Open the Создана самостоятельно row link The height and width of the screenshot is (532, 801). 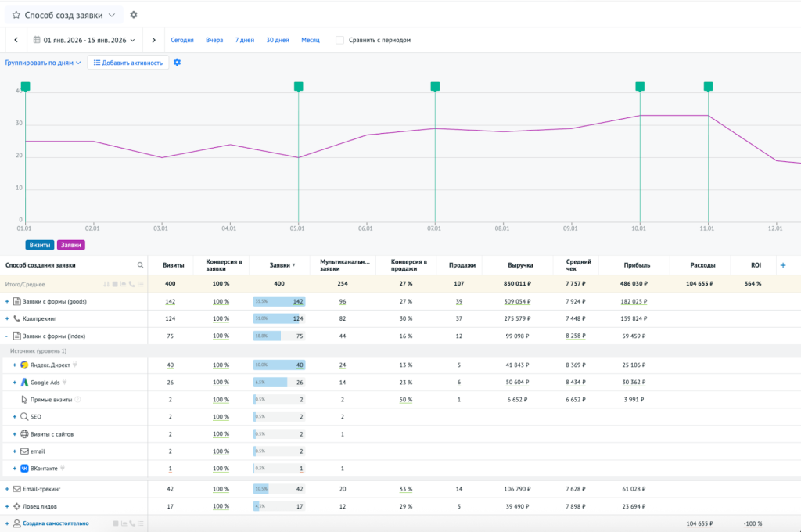pos(56,523)
